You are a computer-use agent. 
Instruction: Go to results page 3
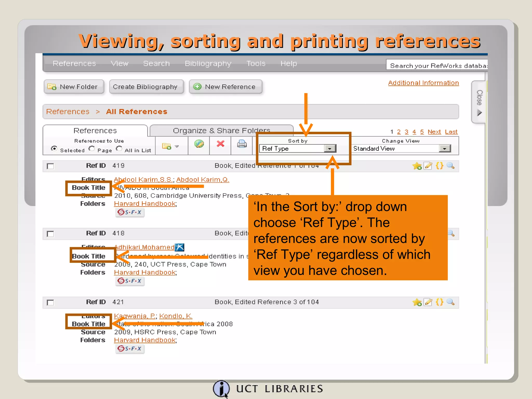pos(407,132)
